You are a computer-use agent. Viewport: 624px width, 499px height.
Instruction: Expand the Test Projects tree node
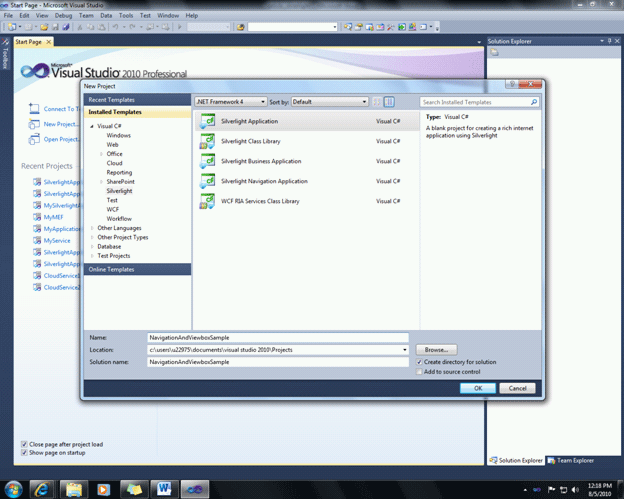pos(92,256)
